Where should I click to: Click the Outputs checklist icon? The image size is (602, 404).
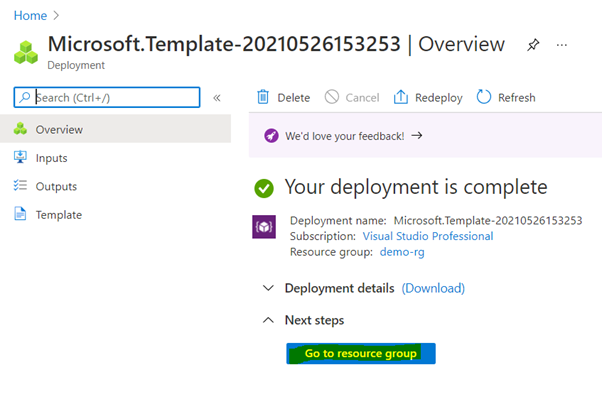[x=20, y=185]
